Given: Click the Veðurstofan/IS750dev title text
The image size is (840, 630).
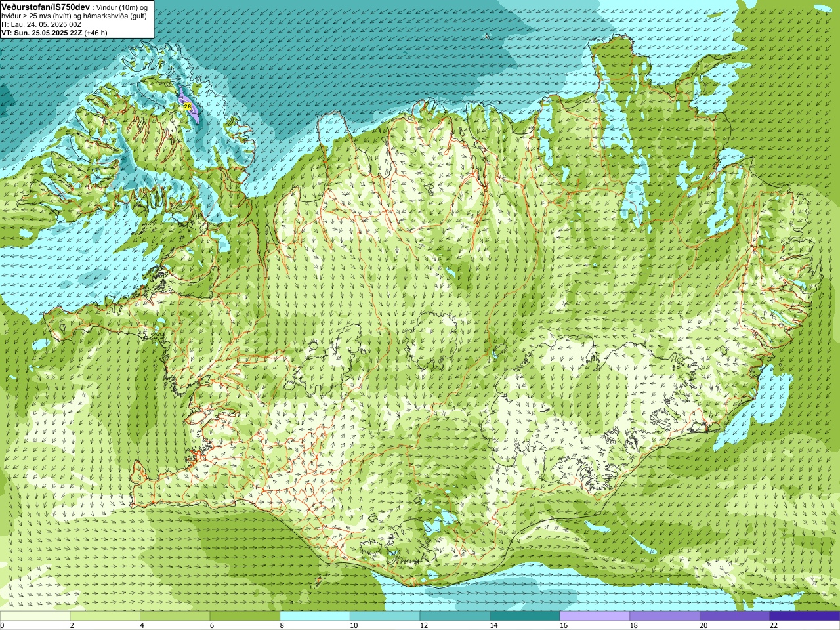Looking at the screenshot, I should tap(45, 7).
